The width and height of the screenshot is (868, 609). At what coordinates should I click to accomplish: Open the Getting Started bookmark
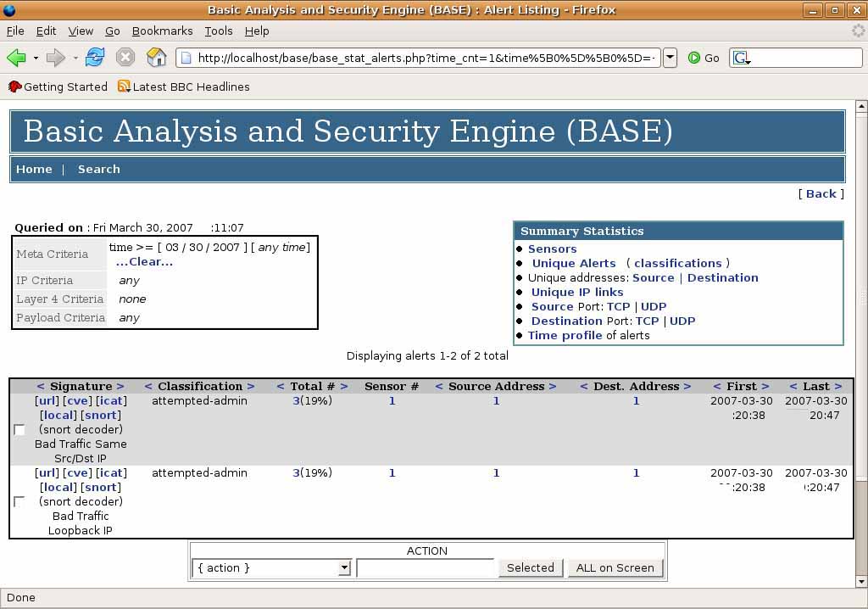tap(58, 87)
